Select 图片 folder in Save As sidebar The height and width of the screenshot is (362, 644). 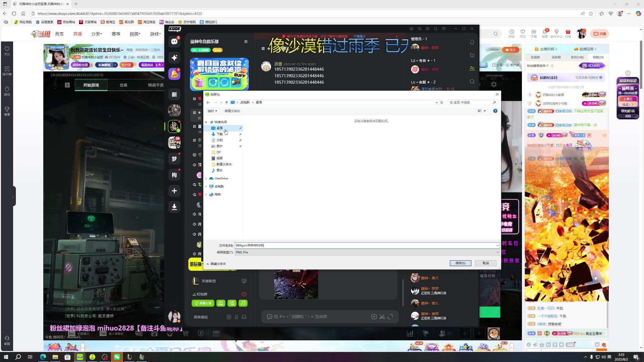(219, 146)
